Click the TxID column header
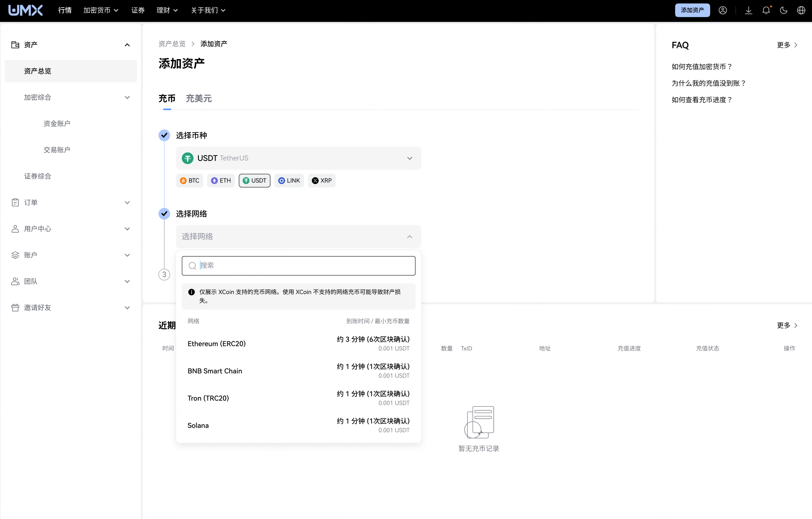812x519 pixels. tap(466, 348)
